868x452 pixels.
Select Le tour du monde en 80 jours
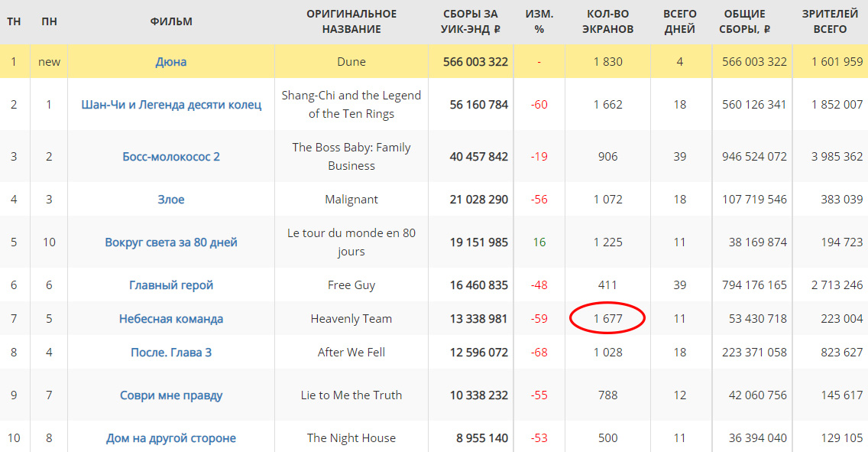351,242
